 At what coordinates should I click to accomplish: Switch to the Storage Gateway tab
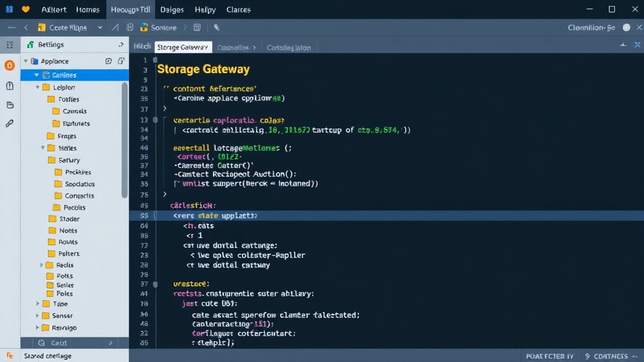coord(183,47)
